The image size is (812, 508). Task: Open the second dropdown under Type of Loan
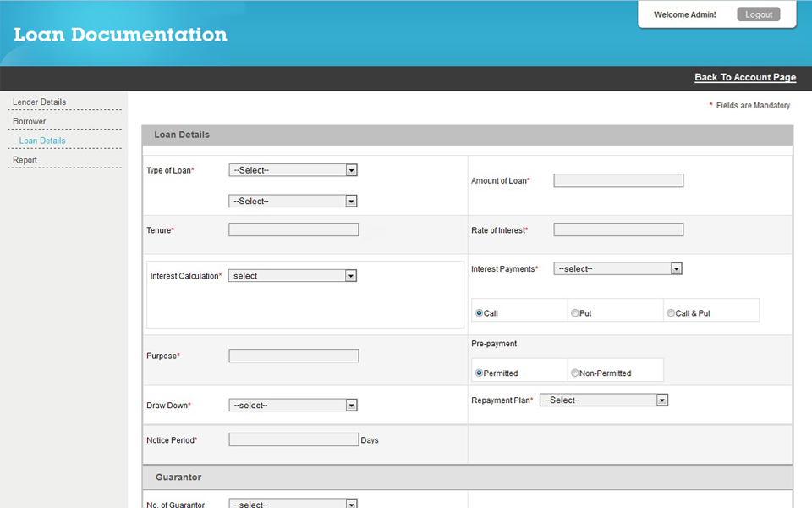pos(293,202)
